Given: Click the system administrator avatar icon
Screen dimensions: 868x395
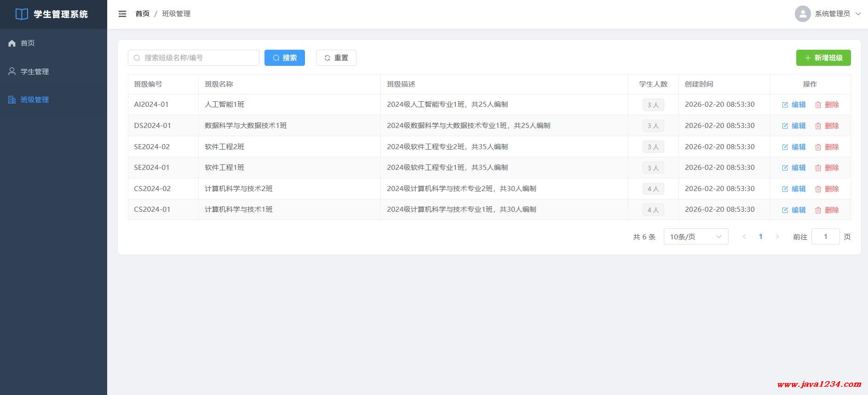Looking at the screenshot, I should [x=802, y=14].
